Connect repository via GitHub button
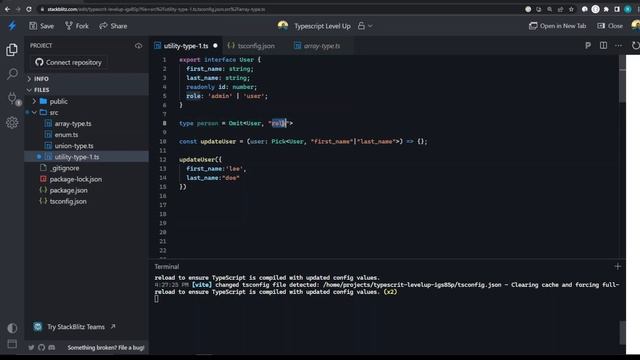The width and height of the screenshot is (640, 360). (x=68, y=62)
